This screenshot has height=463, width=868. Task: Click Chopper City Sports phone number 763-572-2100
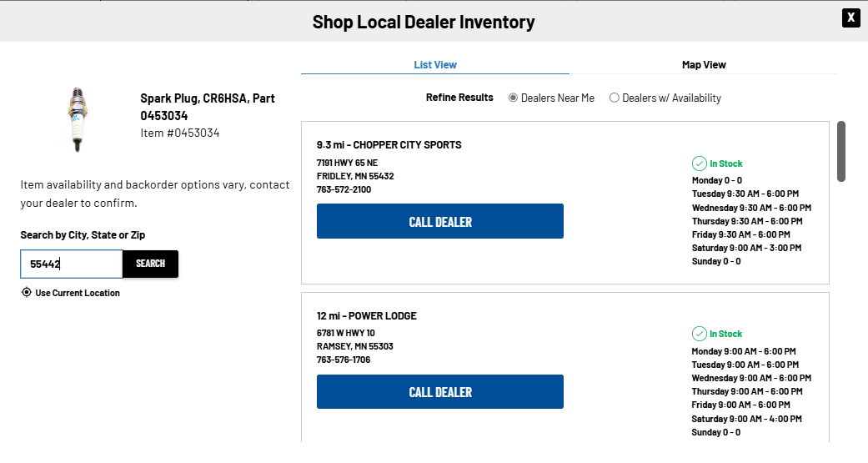(344, 189)
